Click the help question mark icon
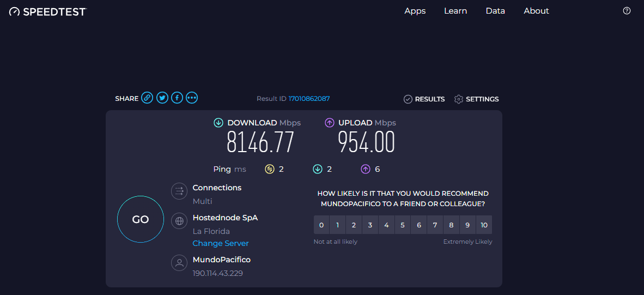 (627, 11)
